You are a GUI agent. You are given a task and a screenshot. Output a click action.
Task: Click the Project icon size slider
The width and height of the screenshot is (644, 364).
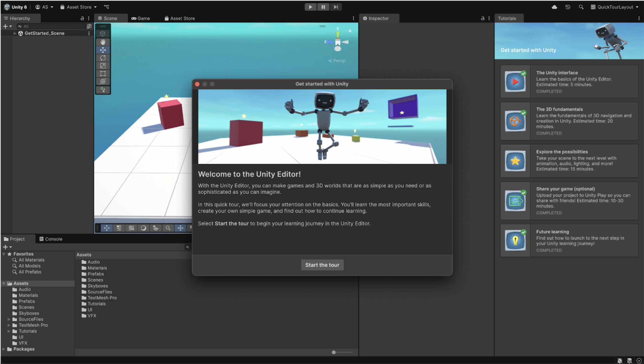[x=334, y=352]
